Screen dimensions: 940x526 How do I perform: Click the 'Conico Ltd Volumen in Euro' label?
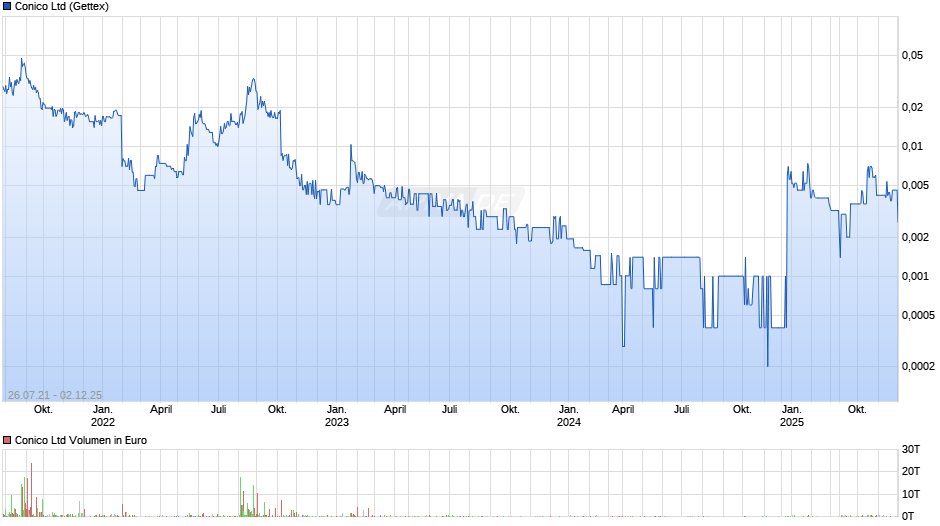coord(81,440)
